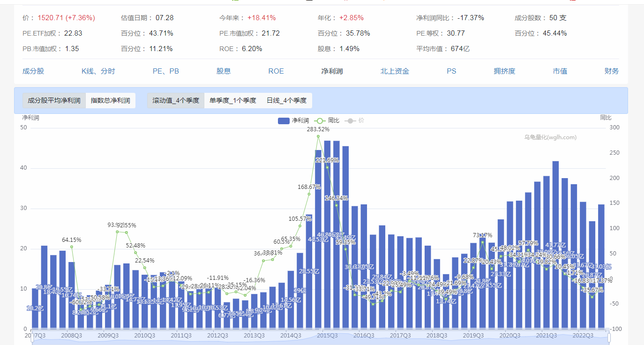Click the 2012Q3 x-axis label

[217, 336]
